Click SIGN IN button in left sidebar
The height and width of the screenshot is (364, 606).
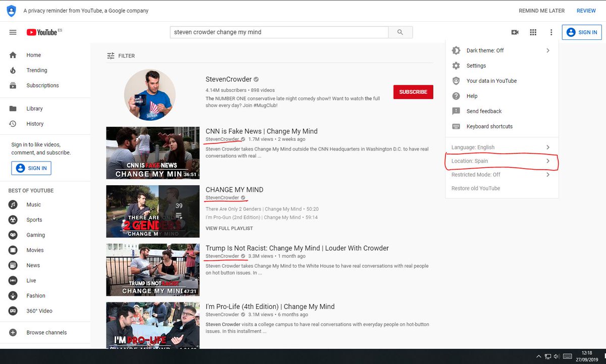click(31, 168)
